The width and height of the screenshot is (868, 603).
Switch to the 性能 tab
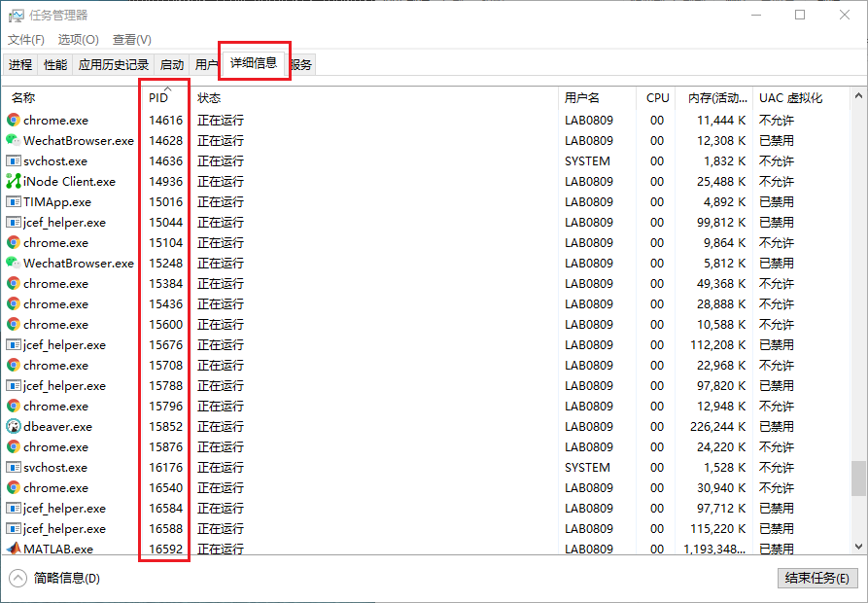[55, 65]
